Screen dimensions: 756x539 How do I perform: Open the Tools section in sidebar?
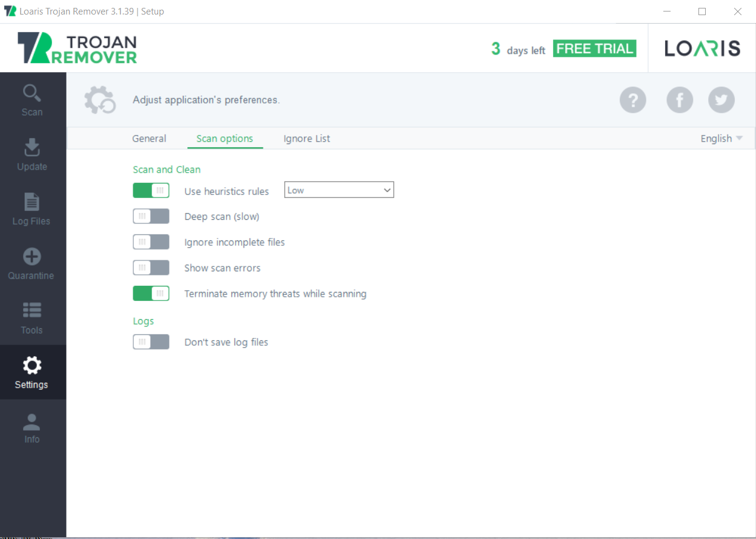[31, 318]
